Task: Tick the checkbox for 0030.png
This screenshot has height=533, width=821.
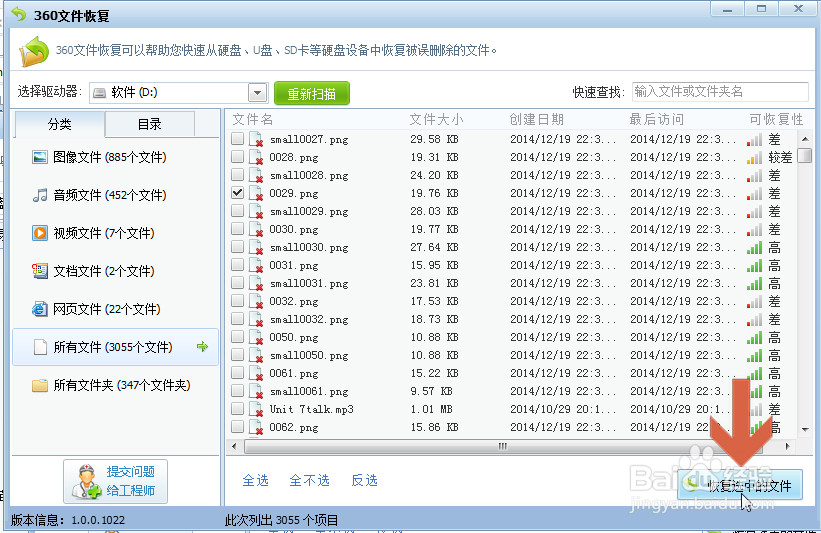Action: click(238, 228)
